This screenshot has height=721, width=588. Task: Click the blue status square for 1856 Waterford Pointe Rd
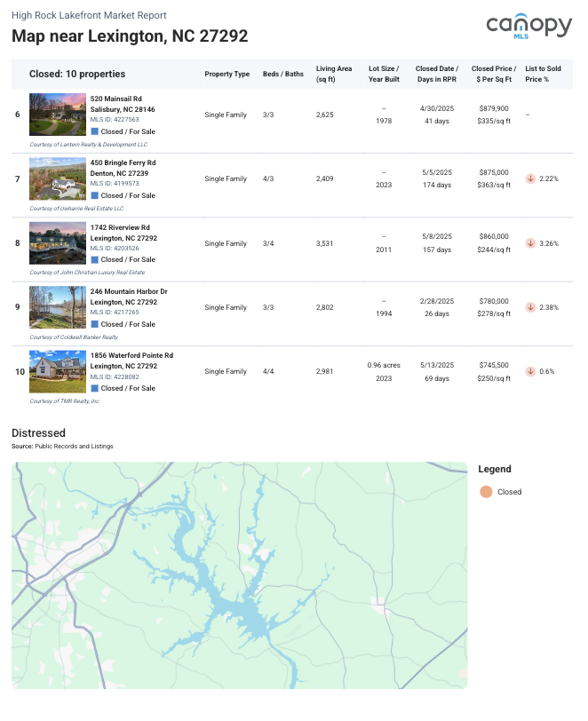coord(94,388)
